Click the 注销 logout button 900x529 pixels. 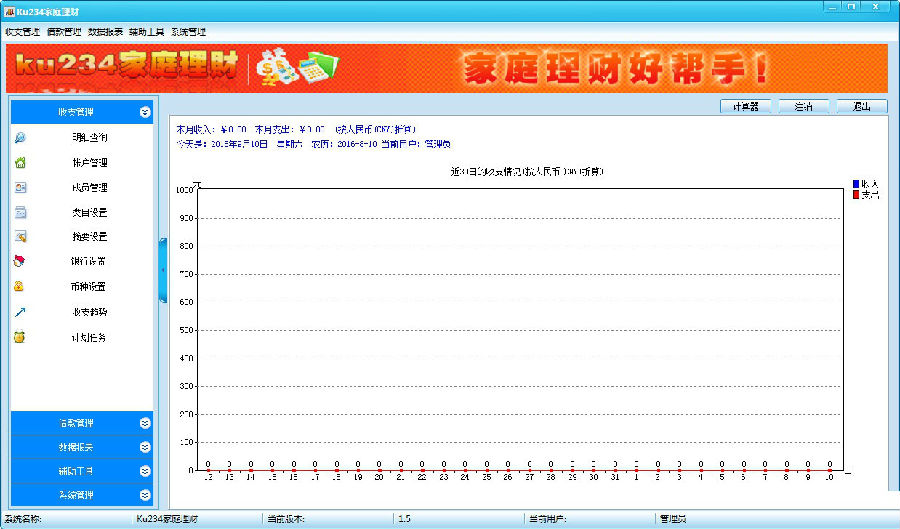click(804, 107)
